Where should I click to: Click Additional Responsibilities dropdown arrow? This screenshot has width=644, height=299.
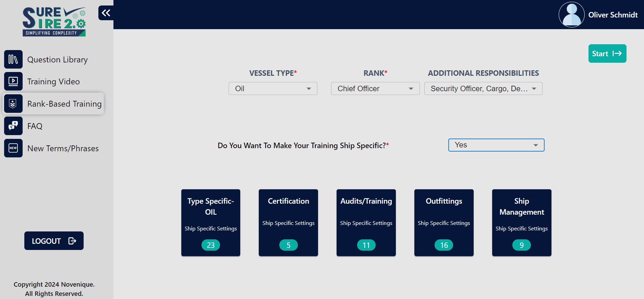(534, 89)
